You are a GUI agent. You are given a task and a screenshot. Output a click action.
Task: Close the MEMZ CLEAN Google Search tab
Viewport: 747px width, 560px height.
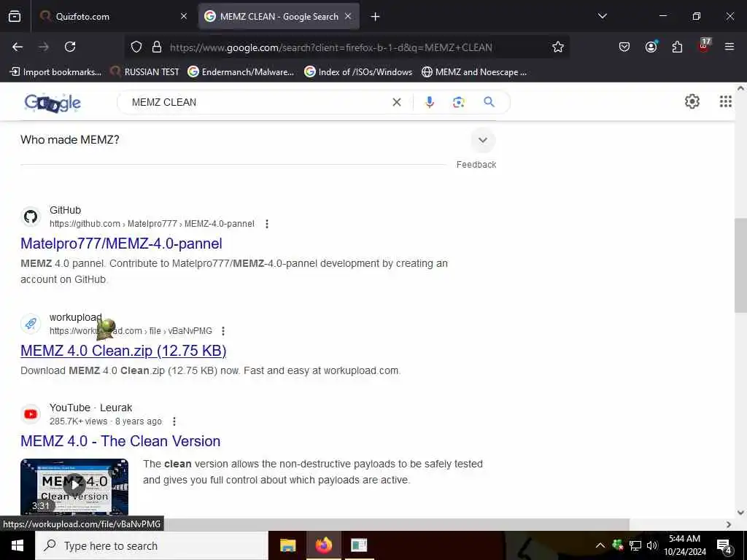tap(348, 16)
